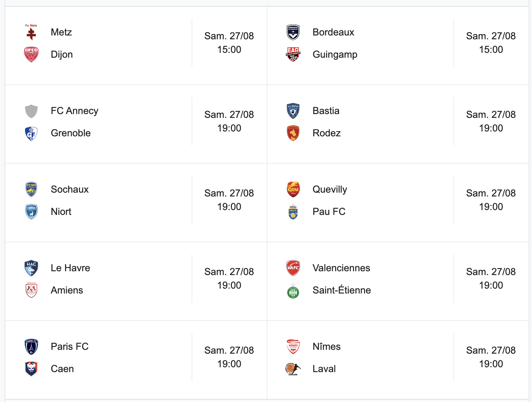This screenshot has width=532, height=402.
Task: Open Bastia vs Rodez kickoff time
Action: pos(491,128)
